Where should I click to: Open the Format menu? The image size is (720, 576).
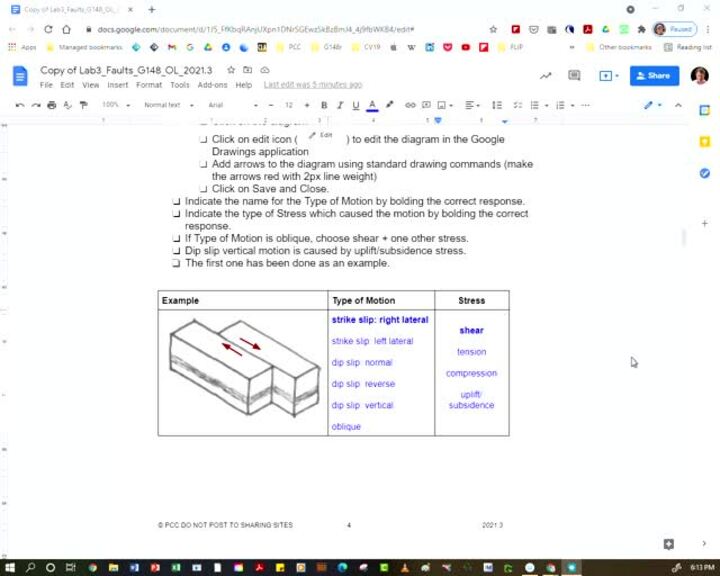[149, 85]
